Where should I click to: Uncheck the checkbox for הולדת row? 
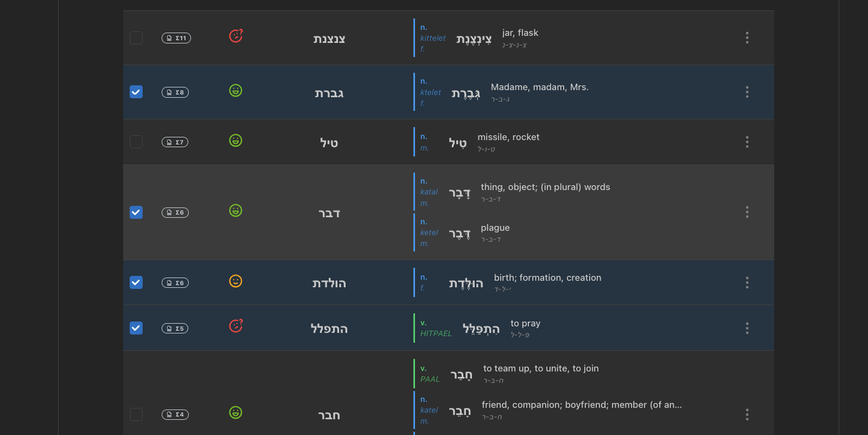[x=136, y=282]
